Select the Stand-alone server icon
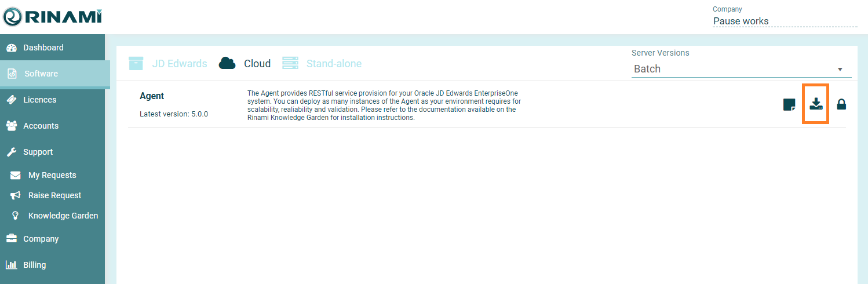 290,63
